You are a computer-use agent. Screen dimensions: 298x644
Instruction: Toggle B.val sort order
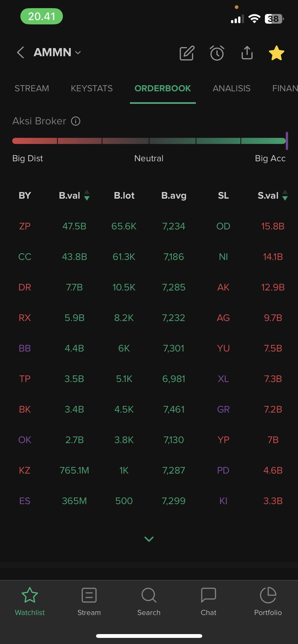click(x=87, y=195)
